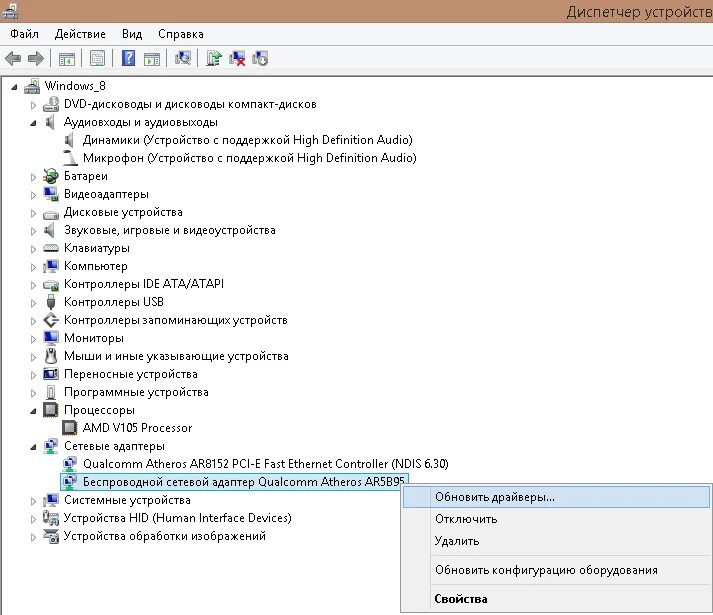
Task: Click the Сетевые адаптеры network icon
Action: pos(51,446)
